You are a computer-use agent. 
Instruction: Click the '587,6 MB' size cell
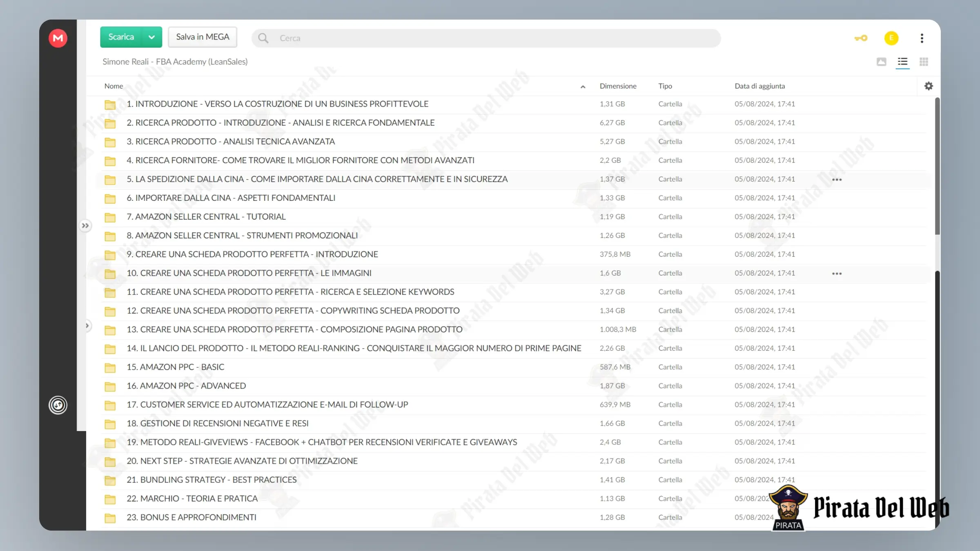pyautogui.click(x=615, y=367)
